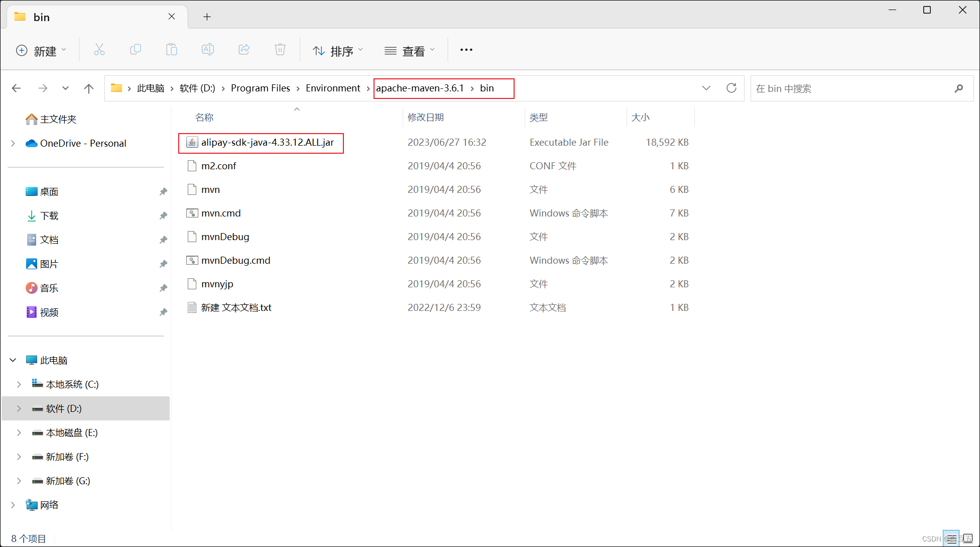Select the mvnDebug file row
The height and width of the screenshot is (547, 980).
[x=437, y=237]
